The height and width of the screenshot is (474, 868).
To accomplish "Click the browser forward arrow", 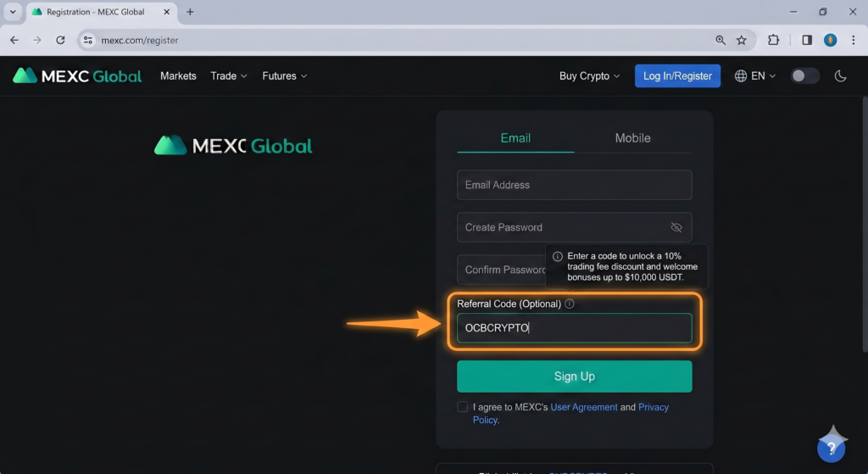I will click(x=37, y=40).
